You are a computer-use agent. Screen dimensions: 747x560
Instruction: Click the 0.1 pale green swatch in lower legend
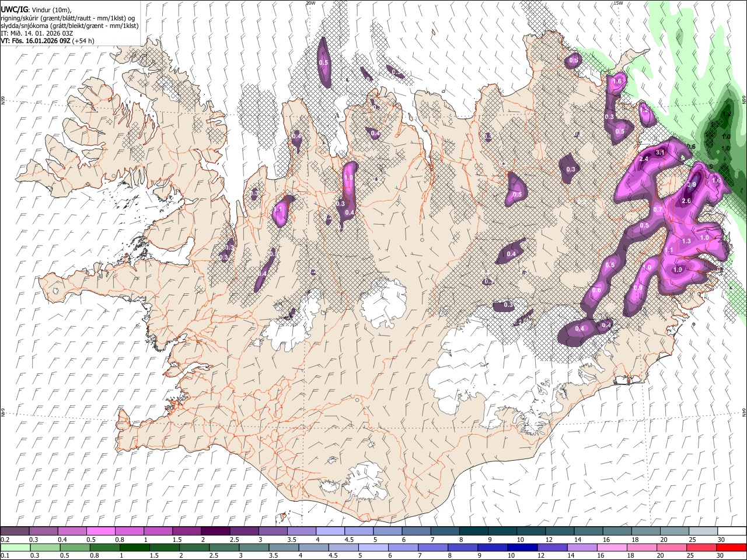pos(15,548)
